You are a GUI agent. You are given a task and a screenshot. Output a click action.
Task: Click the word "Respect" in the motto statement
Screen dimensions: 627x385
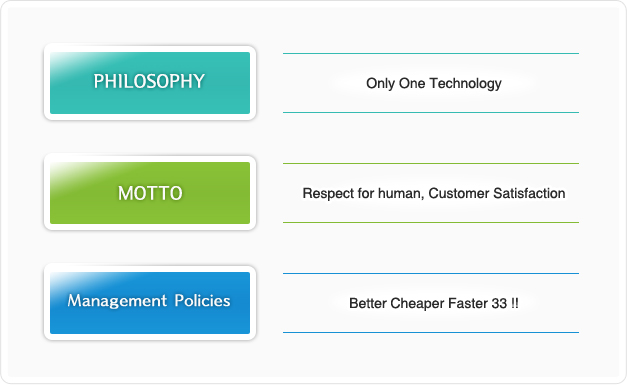click(x=328, y=194)
